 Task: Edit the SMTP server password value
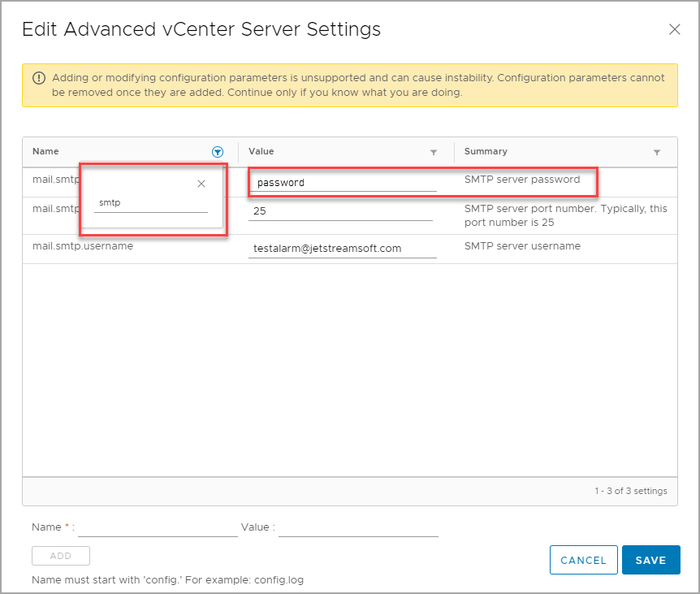pyautogui.click(x=342, y=183)
